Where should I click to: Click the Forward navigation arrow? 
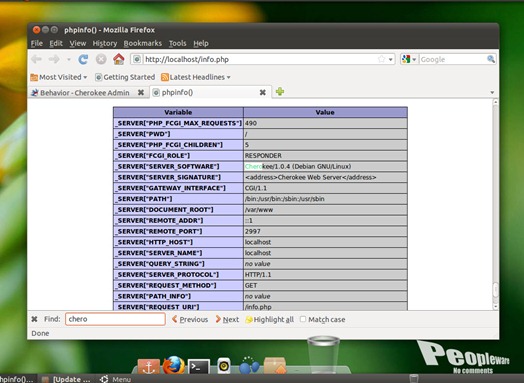54,59
